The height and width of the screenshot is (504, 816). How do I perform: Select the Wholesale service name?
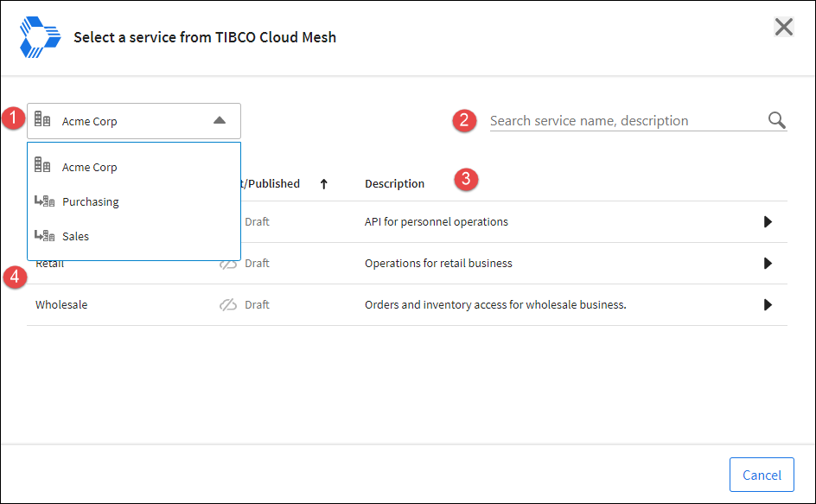tap(61, 305)
